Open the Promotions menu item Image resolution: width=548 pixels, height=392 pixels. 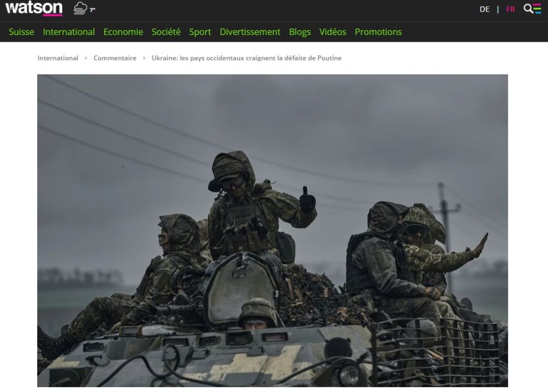(x=378, y=32)
